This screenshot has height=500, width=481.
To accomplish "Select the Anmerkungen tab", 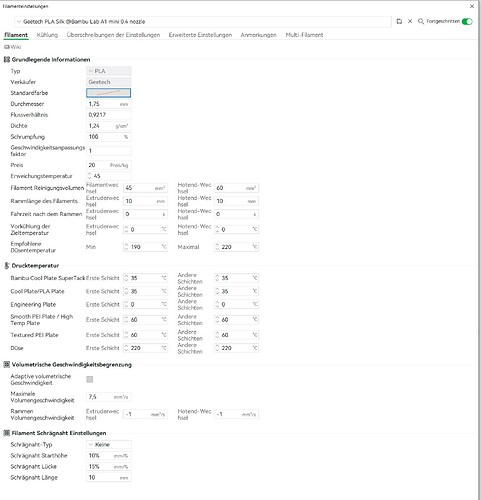I will (258, 35).
